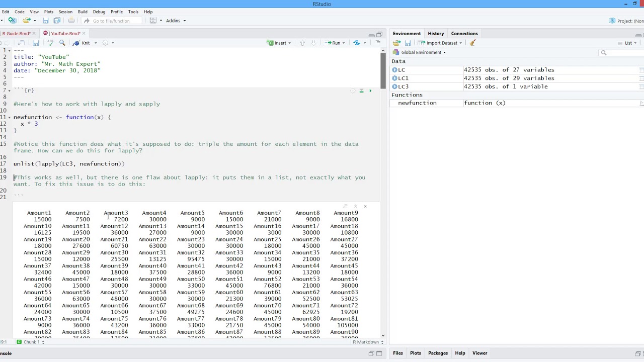Open the R Markdown file type selector

[x=368, y=342]
